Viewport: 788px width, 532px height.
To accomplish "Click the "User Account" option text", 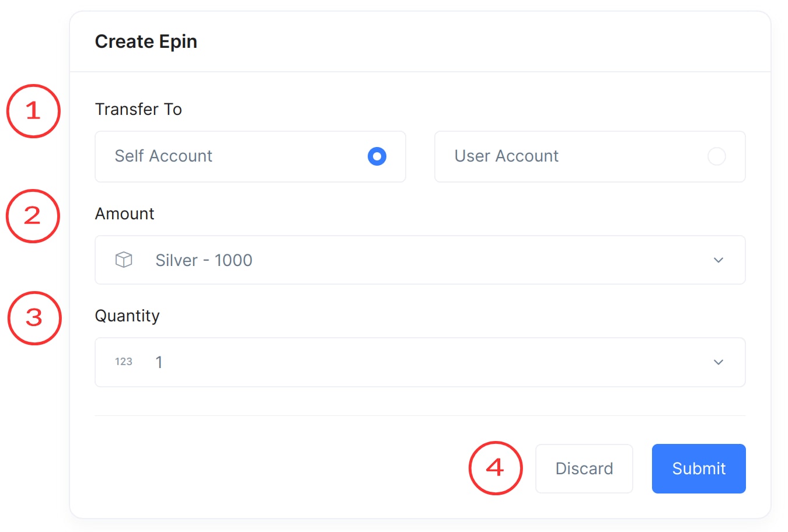I will [506, 156].
